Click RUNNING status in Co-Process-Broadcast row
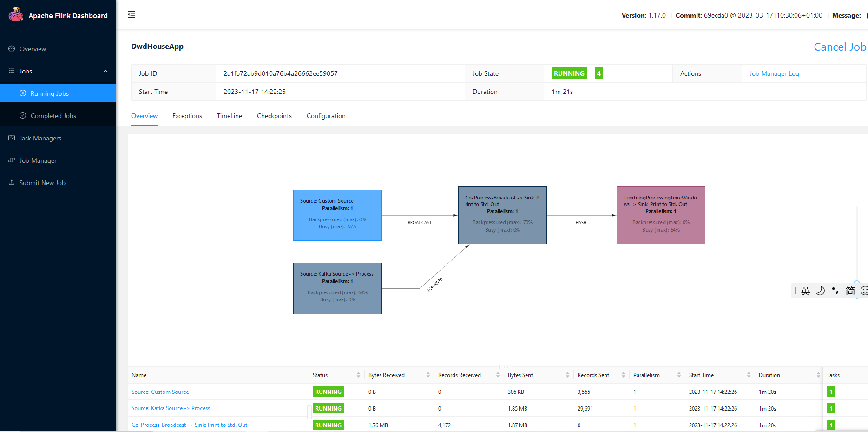This screenshot has height=432, width=868. pos(328,425)
